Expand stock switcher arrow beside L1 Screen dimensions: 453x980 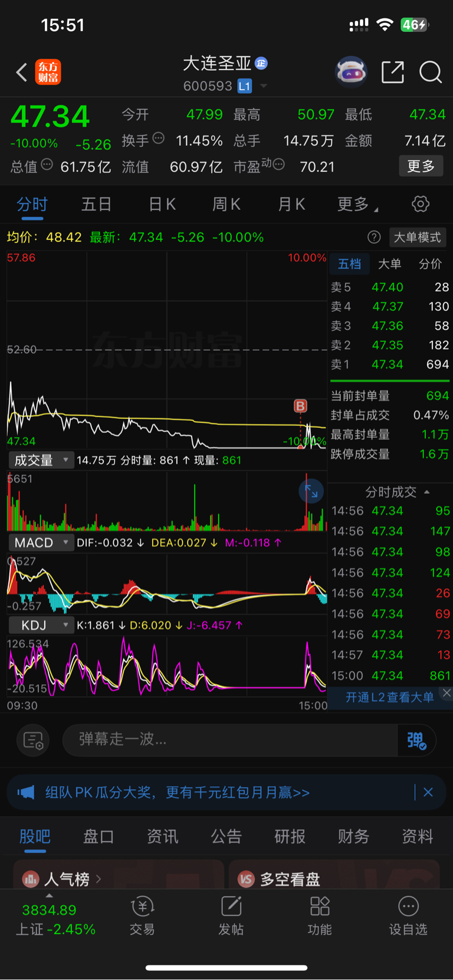(x=264, y=86)
